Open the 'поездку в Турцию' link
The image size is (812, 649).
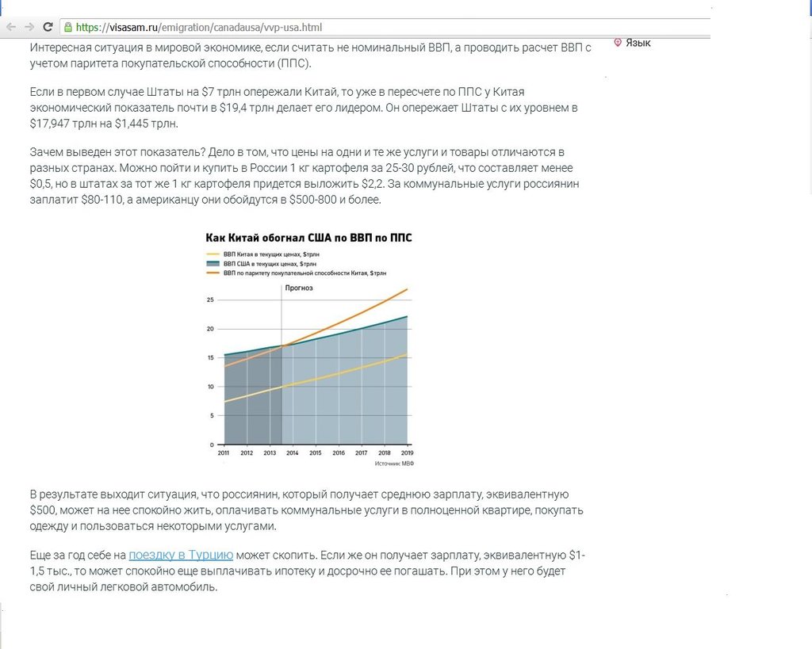(x=181, y=555)
